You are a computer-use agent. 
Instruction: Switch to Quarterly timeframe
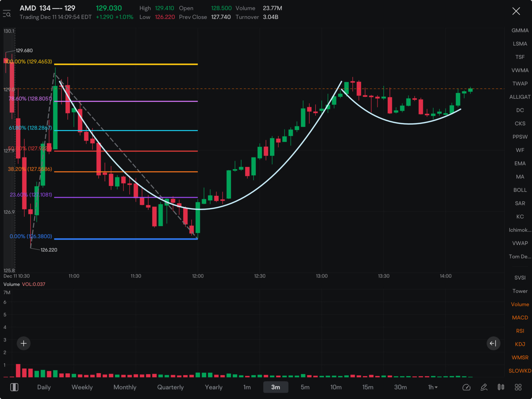coord(170,387)
